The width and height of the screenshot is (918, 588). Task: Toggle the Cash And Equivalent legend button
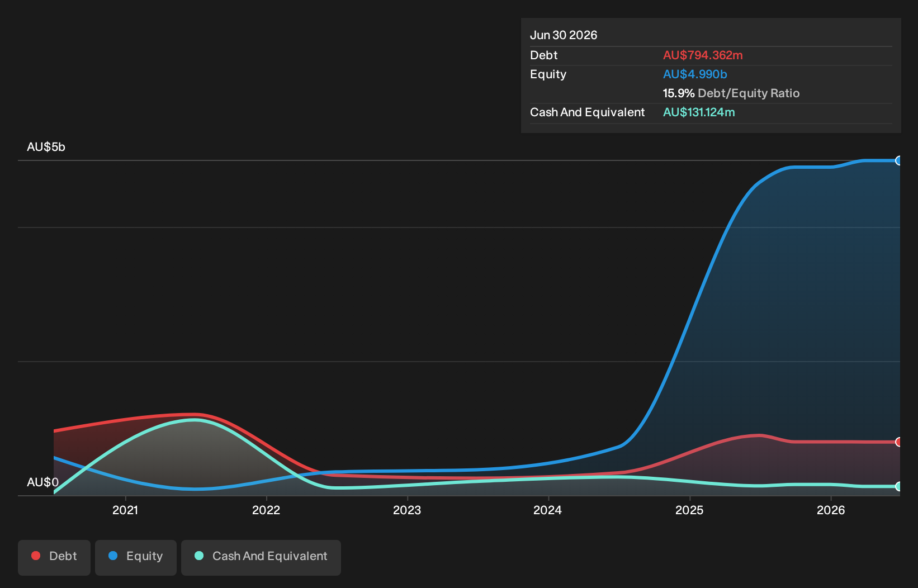[261, 557]
